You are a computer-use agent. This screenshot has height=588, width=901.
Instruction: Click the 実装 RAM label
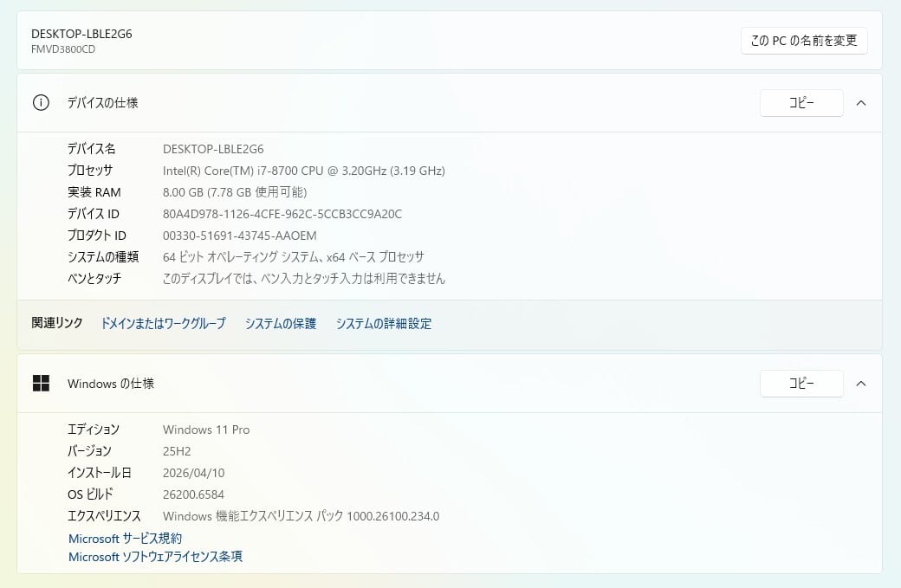click(94, 191)
